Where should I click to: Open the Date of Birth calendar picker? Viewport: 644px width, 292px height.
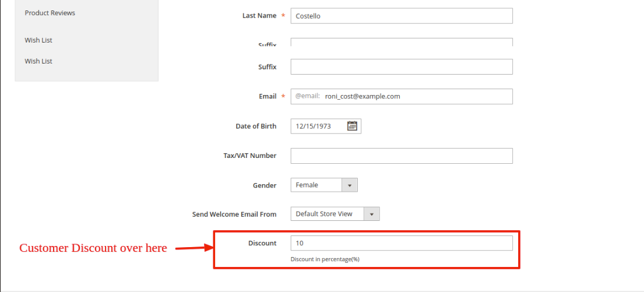pyautogui.click(x=352, y=126)
